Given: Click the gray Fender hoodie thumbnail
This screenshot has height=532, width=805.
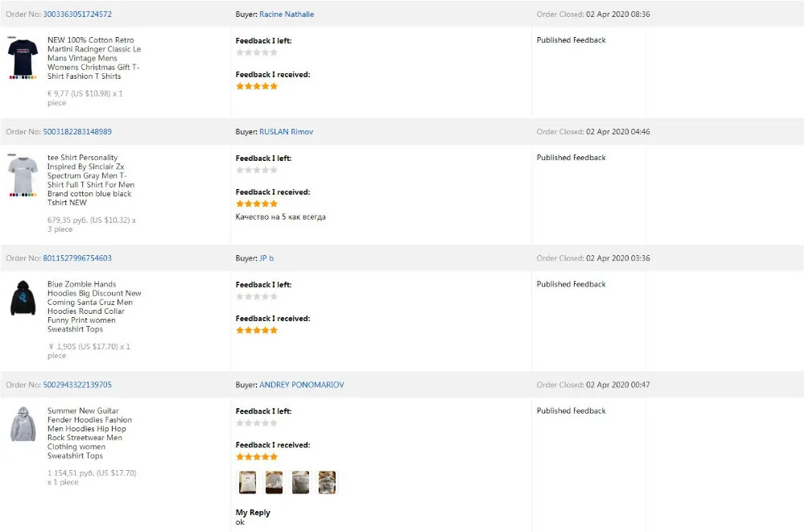Looking at the screenshot, I should pyautogui.click(x=23, y=424).
